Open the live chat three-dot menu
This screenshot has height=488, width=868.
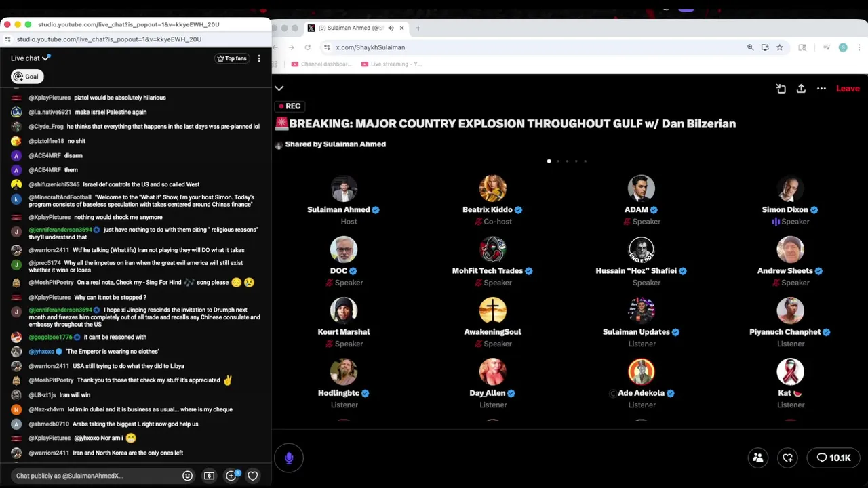[x=259, y=58]
